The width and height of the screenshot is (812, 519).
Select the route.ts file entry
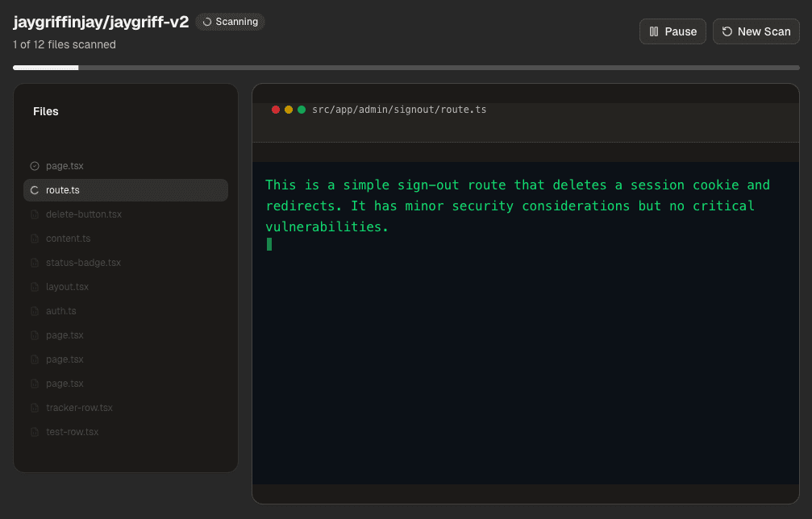[126, 190]
